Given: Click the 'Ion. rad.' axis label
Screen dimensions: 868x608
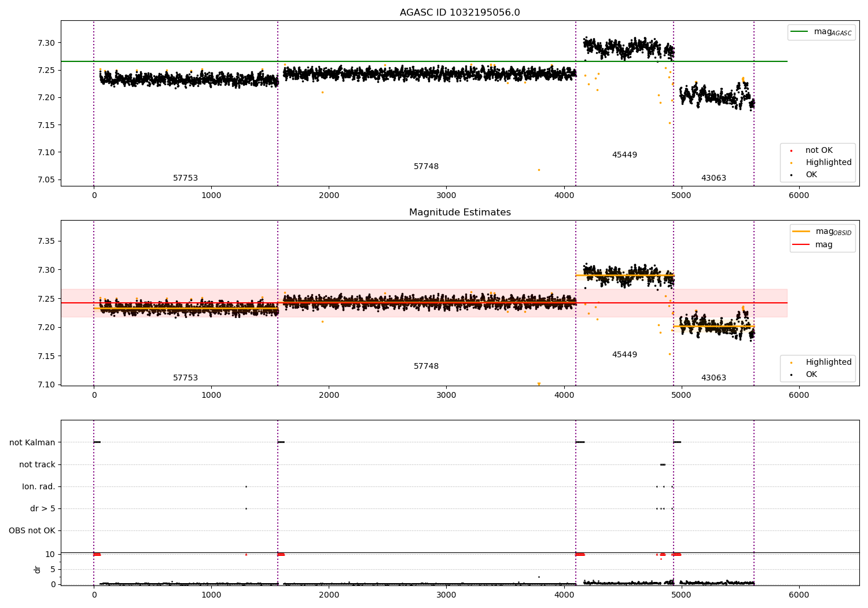Looking at the screenshot, I should (39, 486).
